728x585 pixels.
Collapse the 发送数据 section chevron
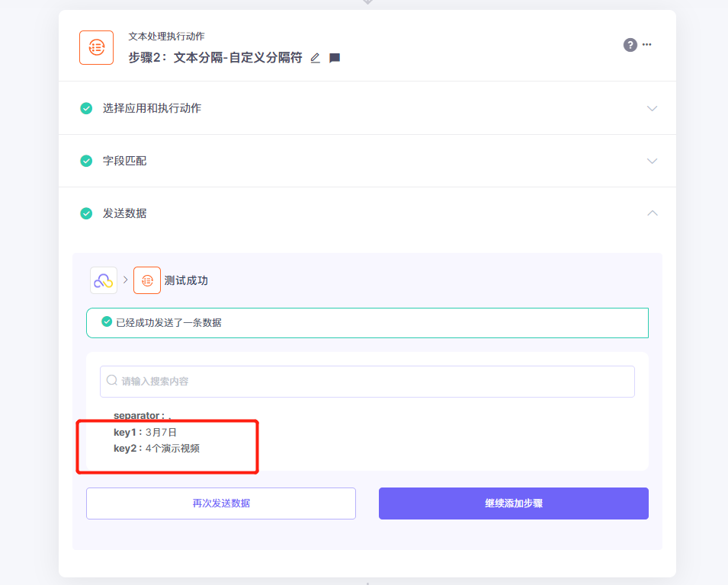click(652, 213)
